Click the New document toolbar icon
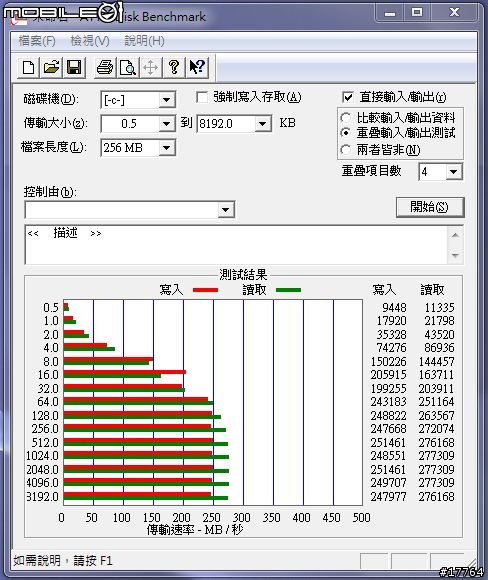 [28, 68]
